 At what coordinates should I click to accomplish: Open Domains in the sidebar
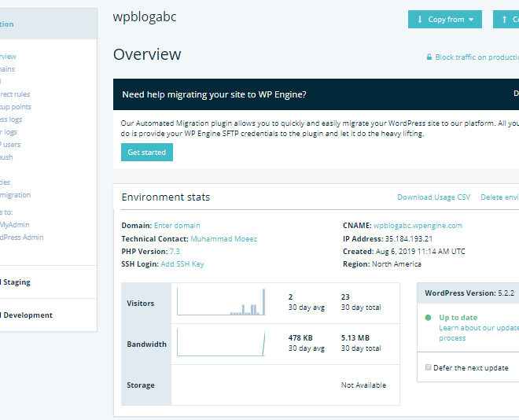pos(7,69)
